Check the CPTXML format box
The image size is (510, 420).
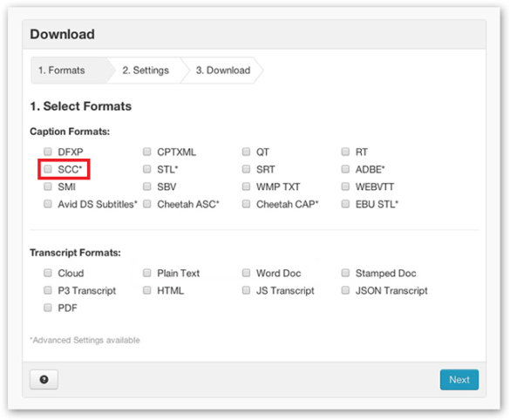pyautogui.click(x=147, y=152)
